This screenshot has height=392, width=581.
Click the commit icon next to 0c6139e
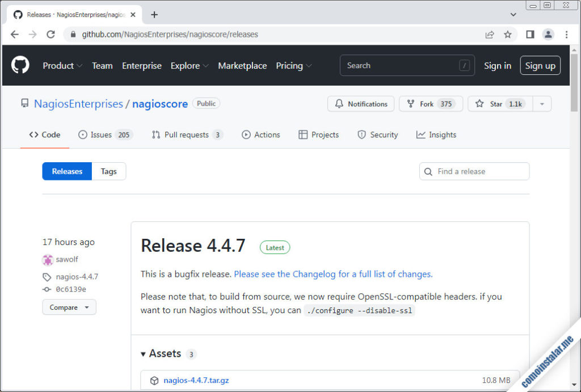tap(47, 289)
